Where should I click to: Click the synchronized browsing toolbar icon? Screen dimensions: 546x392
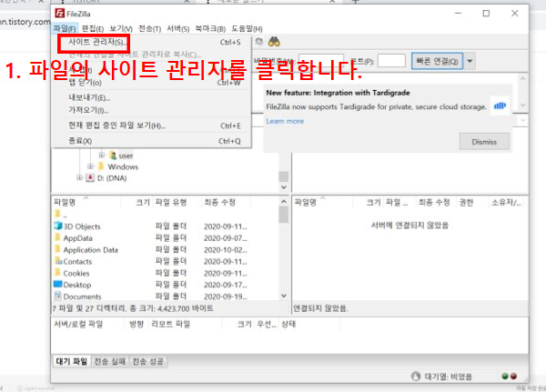(258, 42)
